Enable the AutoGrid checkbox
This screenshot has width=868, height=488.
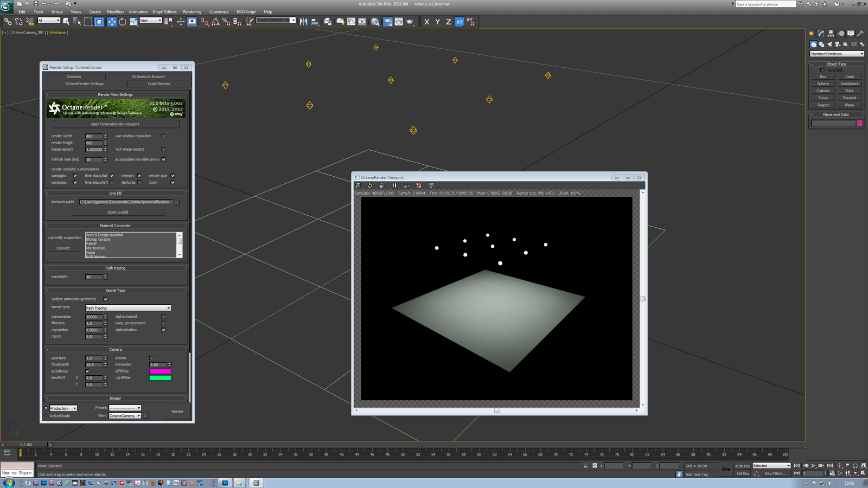click(822, 70)
